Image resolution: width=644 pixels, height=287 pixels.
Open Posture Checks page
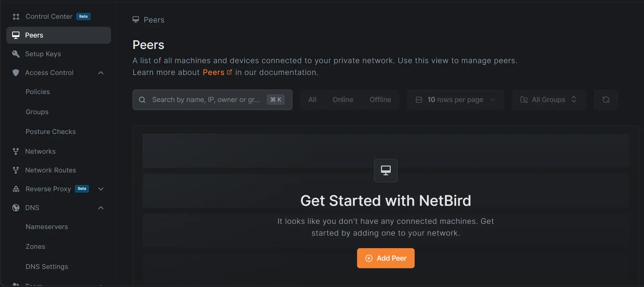point(51,132)
